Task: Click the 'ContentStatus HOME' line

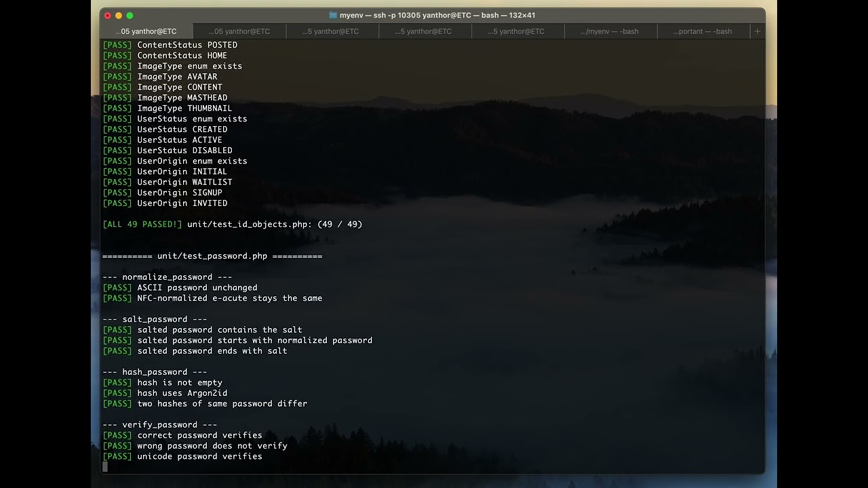Action: 165,56
